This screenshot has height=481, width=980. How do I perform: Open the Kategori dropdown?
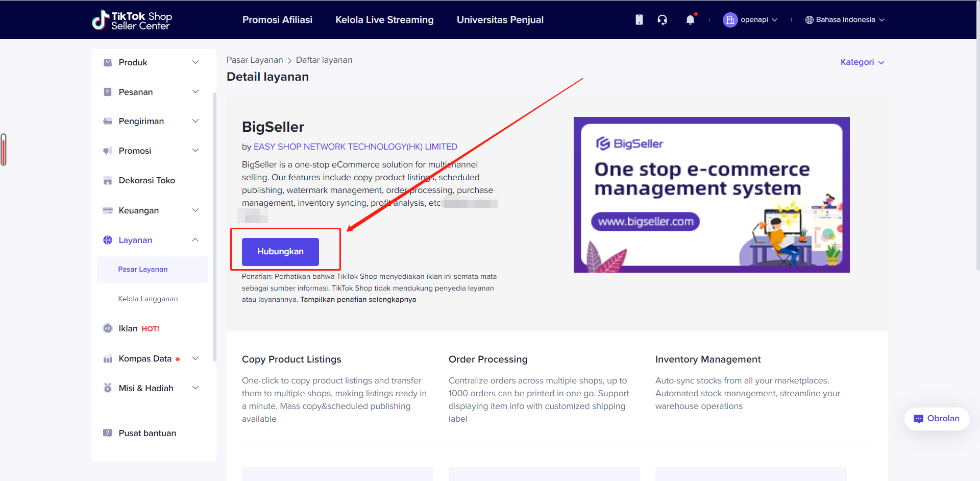[x=862, y=62]
